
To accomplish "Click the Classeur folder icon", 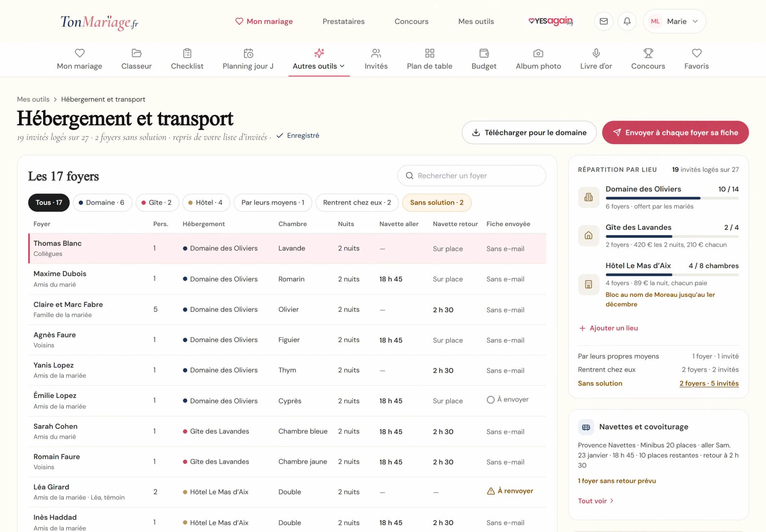I will pos(136,53).
